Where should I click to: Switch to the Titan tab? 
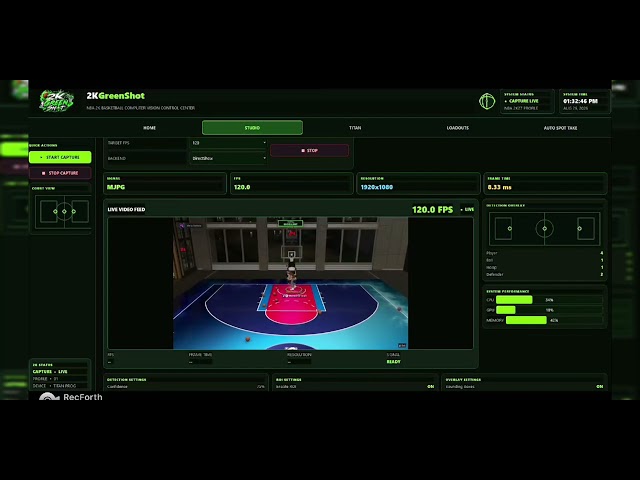pyautogui.click(x=355, y=128)
